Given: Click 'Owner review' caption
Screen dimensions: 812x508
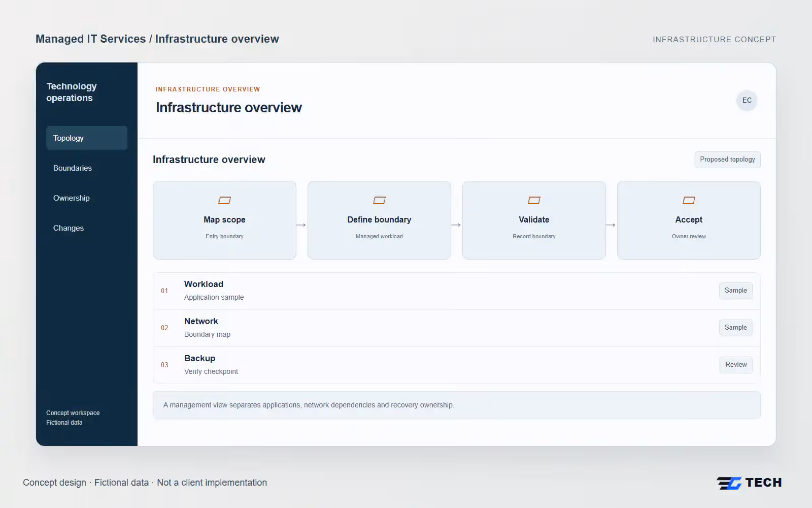Looking at the screenshot, I should pos(689,236).
